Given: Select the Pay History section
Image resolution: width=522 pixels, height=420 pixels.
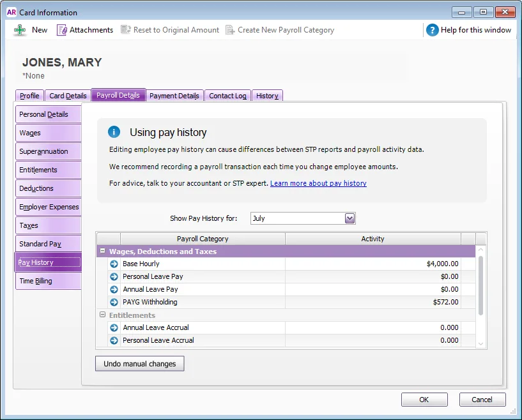Looking at the screenshot, I should coord(49,262).
